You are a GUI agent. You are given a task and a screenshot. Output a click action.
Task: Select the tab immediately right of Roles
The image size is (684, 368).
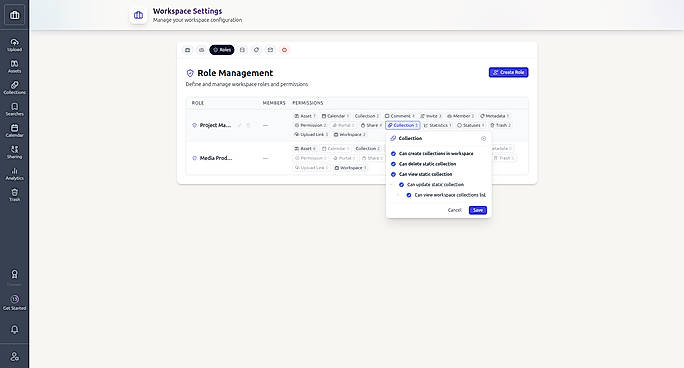tap(242, 50)
